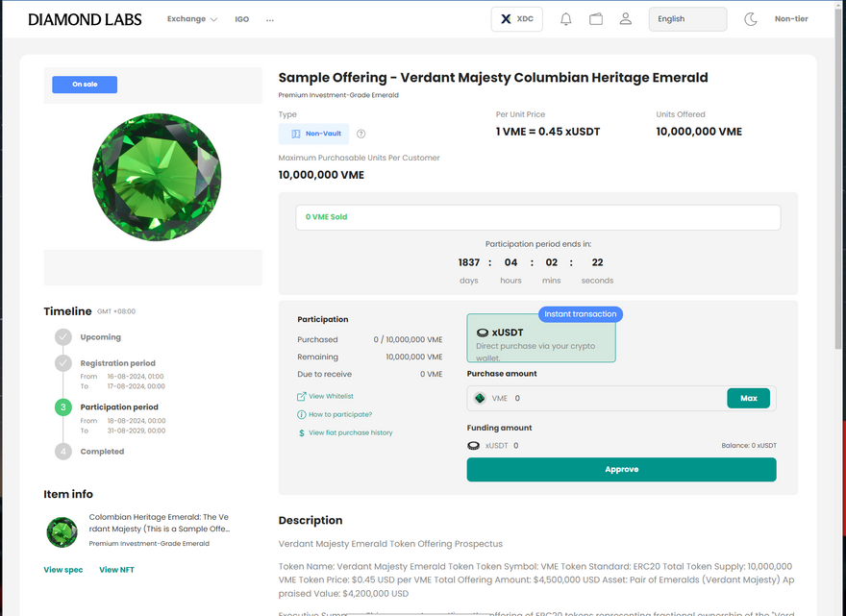Open the English language selector

click(687, 19)
